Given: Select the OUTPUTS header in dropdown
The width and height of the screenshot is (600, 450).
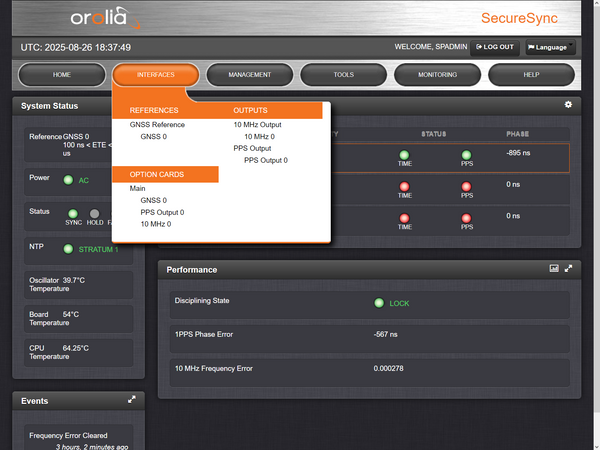Looking at the screenshot, I should (x=250, y=110).
